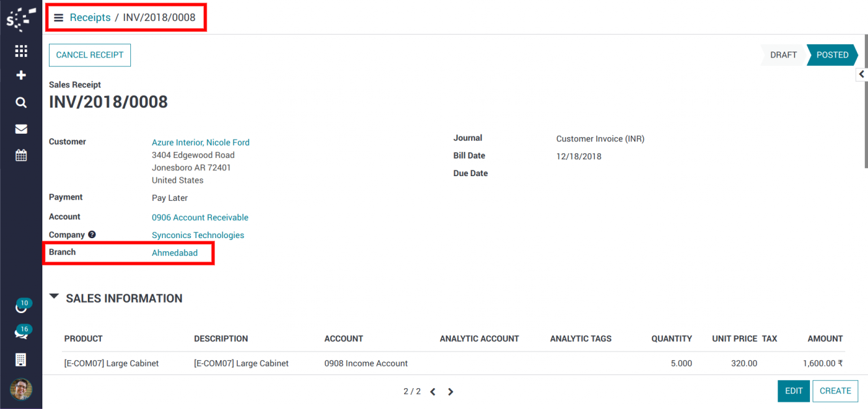This screenshot has width=868, height=409.
Task: Click the company building icon in sidebar
Action: point(21,359)
